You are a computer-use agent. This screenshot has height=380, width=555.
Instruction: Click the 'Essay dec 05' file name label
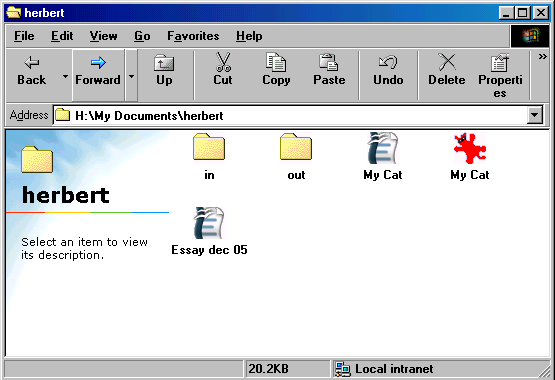(x=209, y=250)
